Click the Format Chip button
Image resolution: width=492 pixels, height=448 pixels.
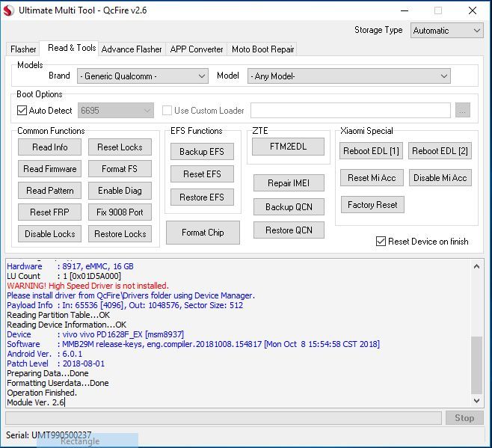pyautogui.click(x=203, y=233)
